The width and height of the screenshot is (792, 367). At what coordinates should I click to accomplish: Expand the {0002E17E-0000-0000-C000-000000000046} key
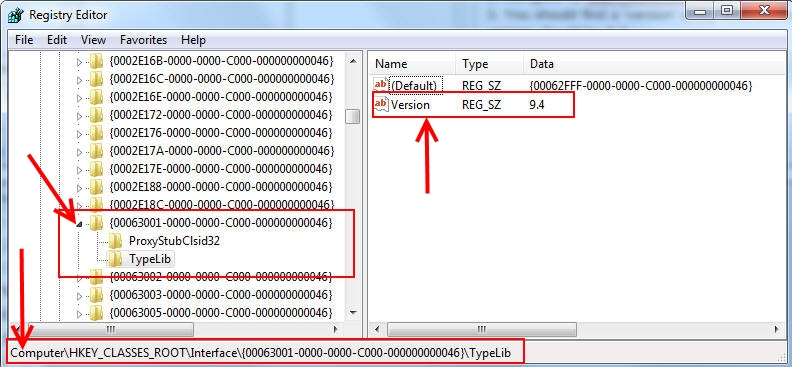79,169
